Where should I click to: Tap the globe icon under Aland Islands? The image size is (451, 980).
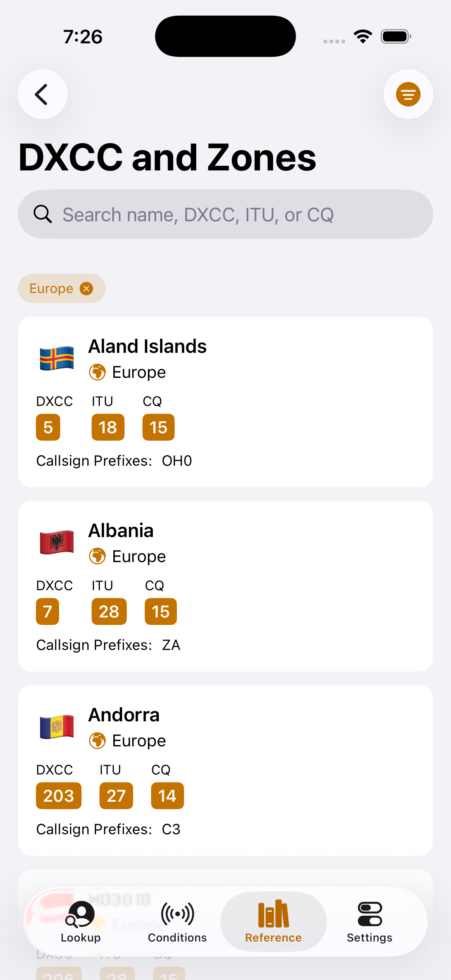point(98,372)
